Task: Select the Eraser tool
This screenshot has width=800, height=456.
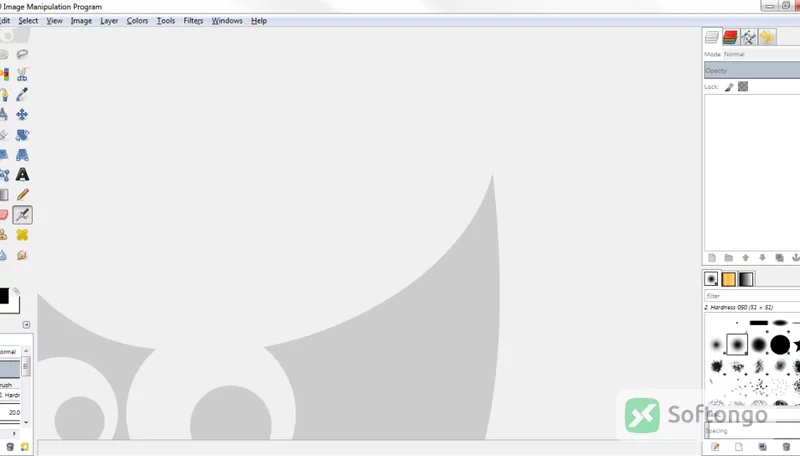Action: click(x=3, y=215)
